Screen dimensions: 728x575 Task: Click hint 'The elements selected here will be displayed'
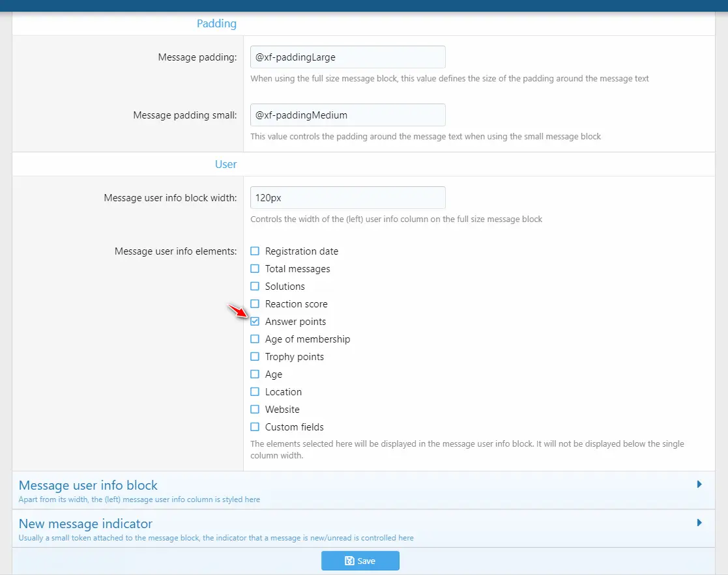pos(467,450)
